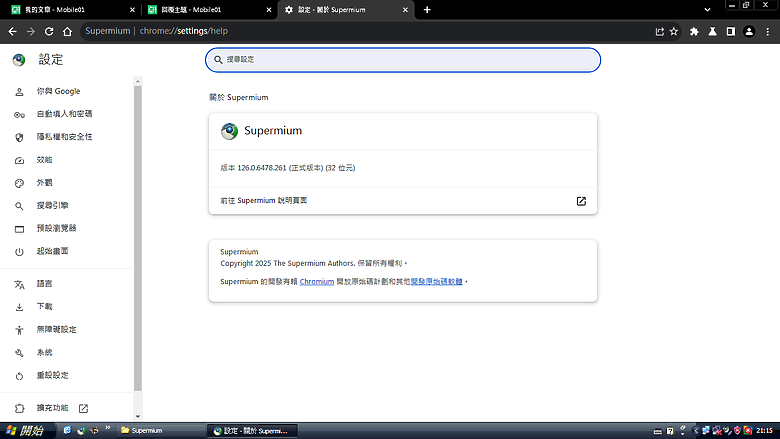Click the shield icon beside 隱私權和安全性
The image size is (780, 439).
pos(19,138)
